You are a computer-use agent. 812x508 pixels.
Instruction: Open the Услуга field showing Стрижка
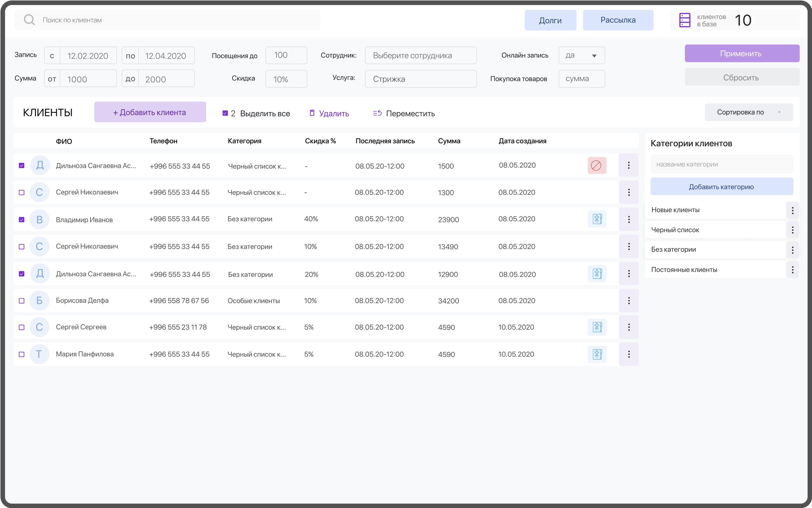pyautogui.click(x=421, y=79)
